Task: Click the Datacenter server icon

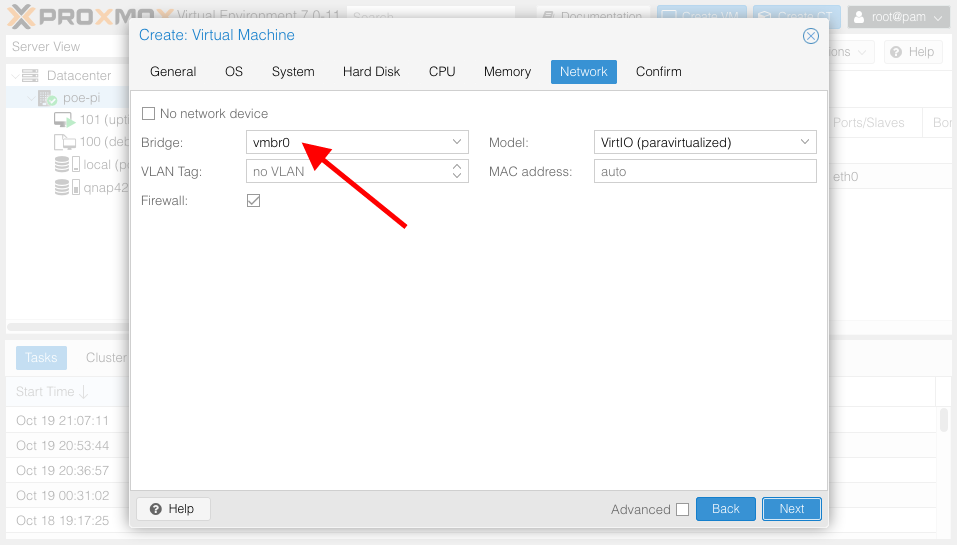Action: point(30,76)
